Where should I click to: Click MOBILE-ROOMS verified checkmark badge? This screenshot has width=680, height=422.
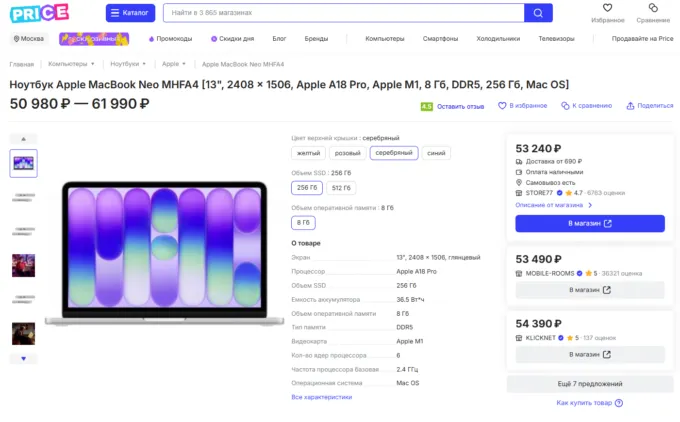click(x=579, y=273)
